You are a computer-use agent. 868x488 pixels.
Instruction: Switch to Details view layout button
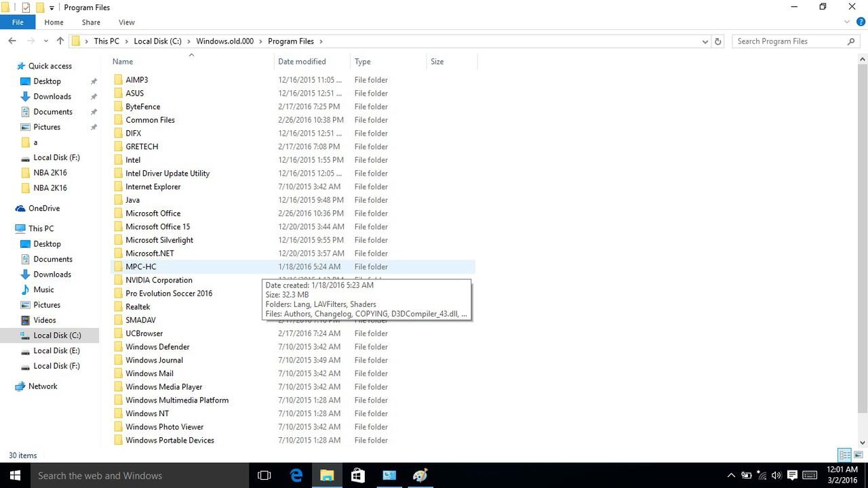(x=845, y=455)
